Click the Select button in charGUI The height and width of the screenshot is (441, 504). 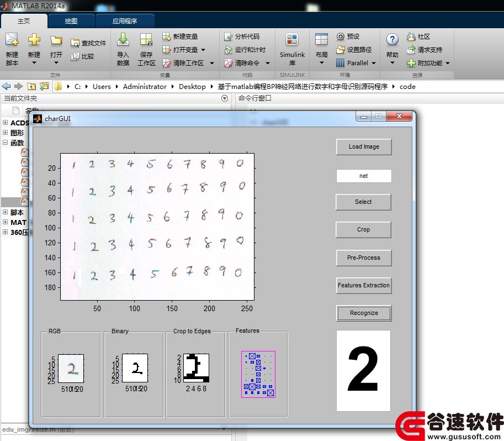coord(363,202)
